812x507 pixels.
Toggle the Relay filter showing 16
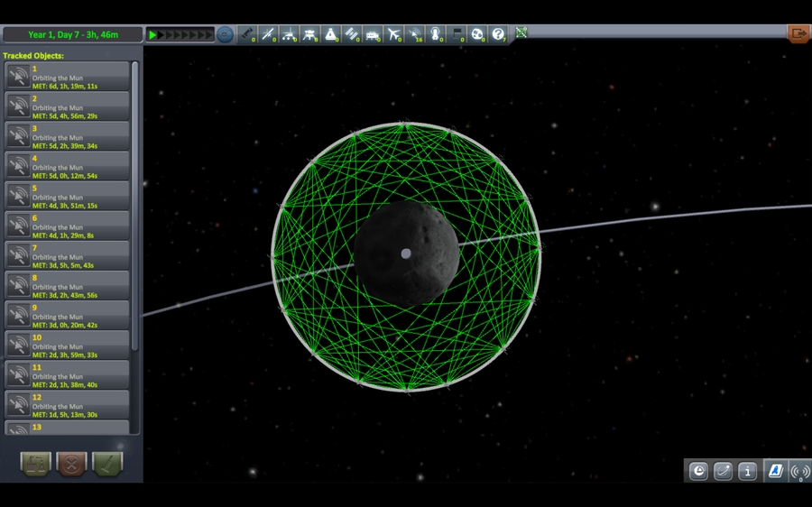(x=415, y=34)
